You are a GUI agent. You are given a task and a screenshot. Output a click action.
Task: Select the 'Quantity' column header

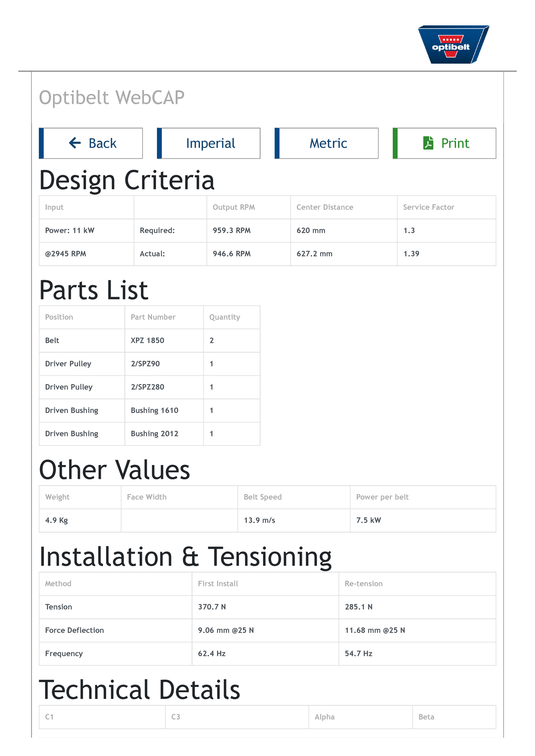click(225, 317)
